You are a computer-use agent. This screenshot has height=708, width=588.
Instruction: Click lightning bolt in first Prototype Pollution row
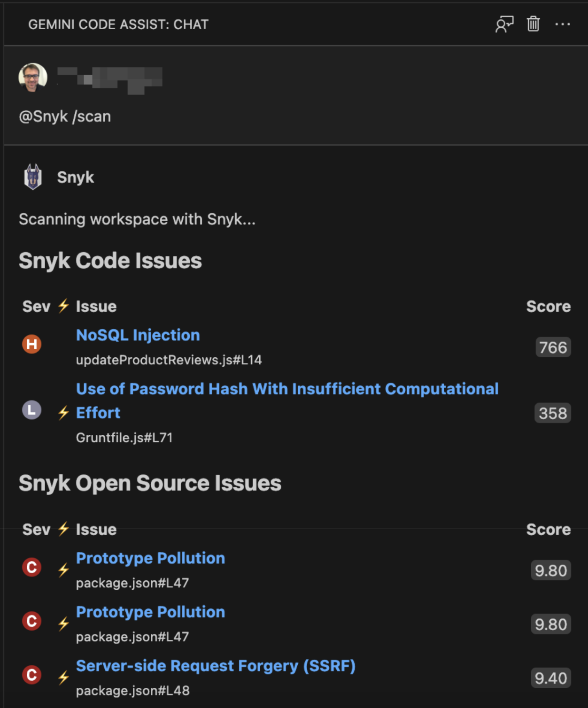click(x=63, y=569)
